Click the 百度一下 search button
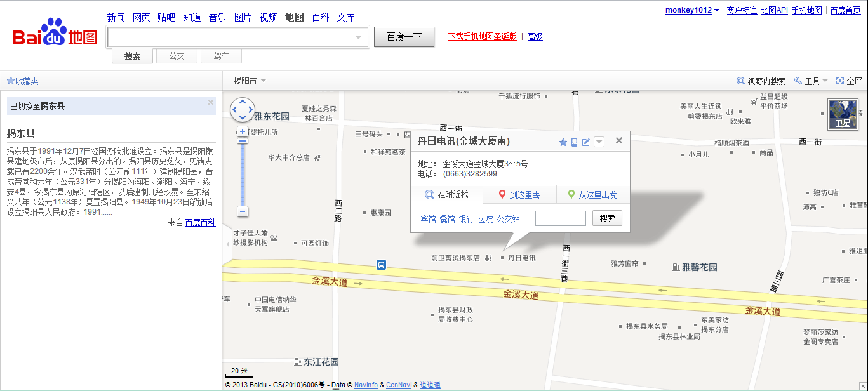868x391 pixels. 404,37
